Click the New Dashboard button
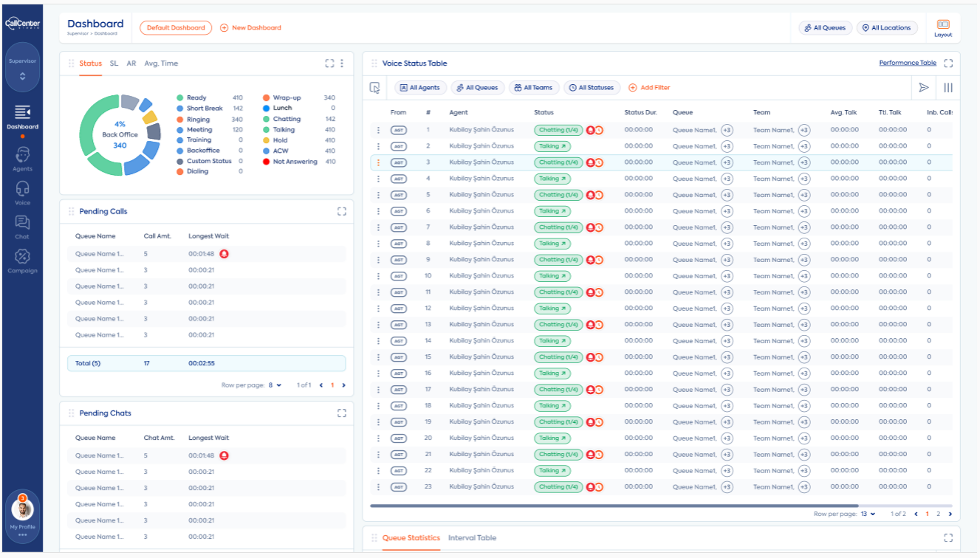The width and height of the screenshot is (980, 558). [250, 28]
